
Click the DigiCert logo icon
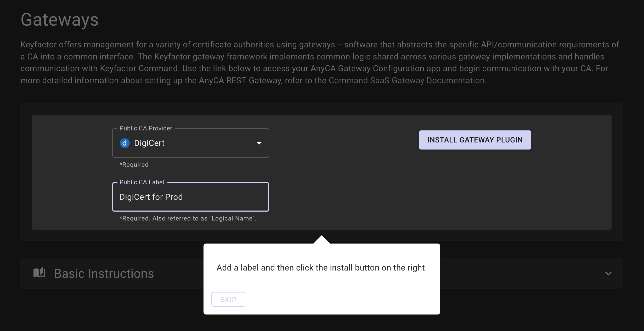click(125, 143)
